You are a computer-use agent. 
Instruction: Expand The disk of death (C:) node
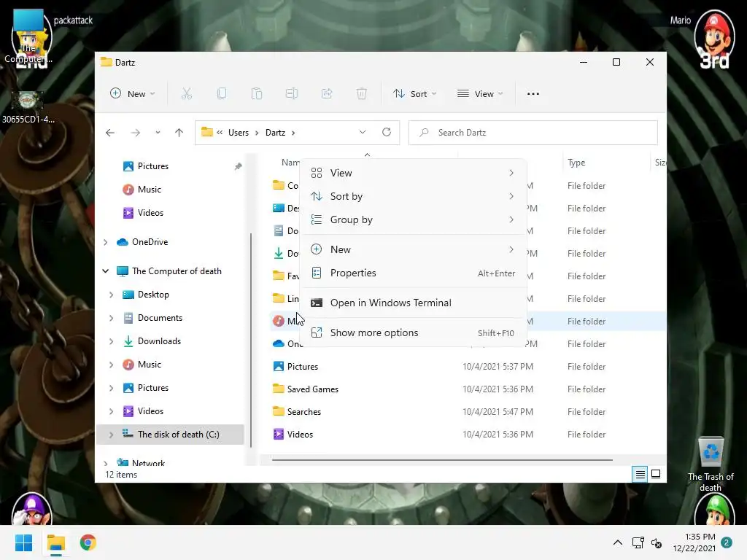[112, 435]
